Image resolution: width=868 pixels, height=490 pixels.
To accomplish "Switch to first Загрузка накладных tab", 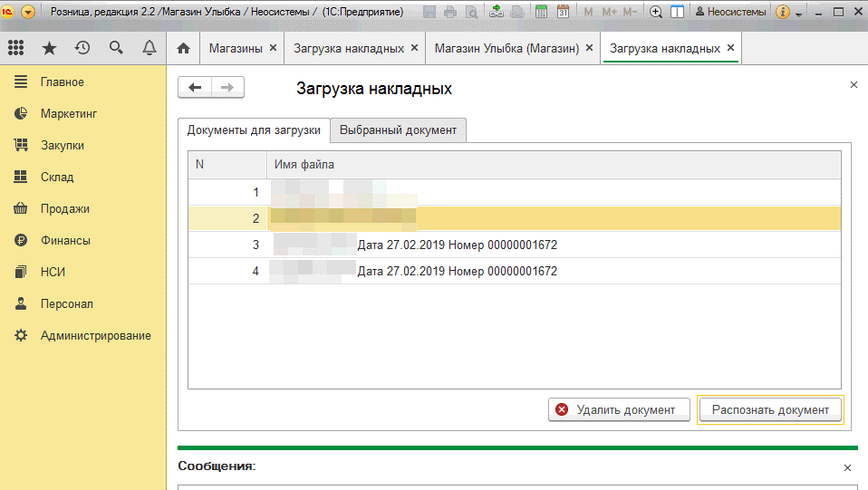I will click(x=349, y=48).
